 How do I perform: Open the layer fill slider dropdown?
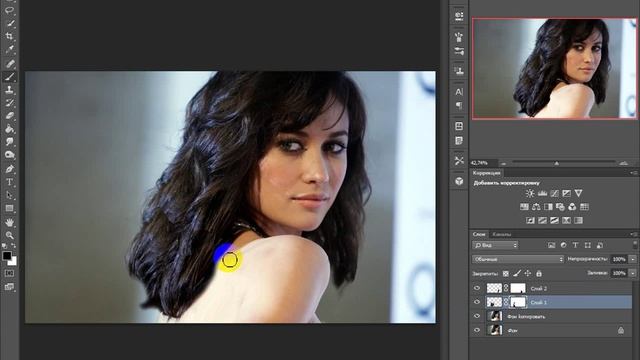(633, 273)
